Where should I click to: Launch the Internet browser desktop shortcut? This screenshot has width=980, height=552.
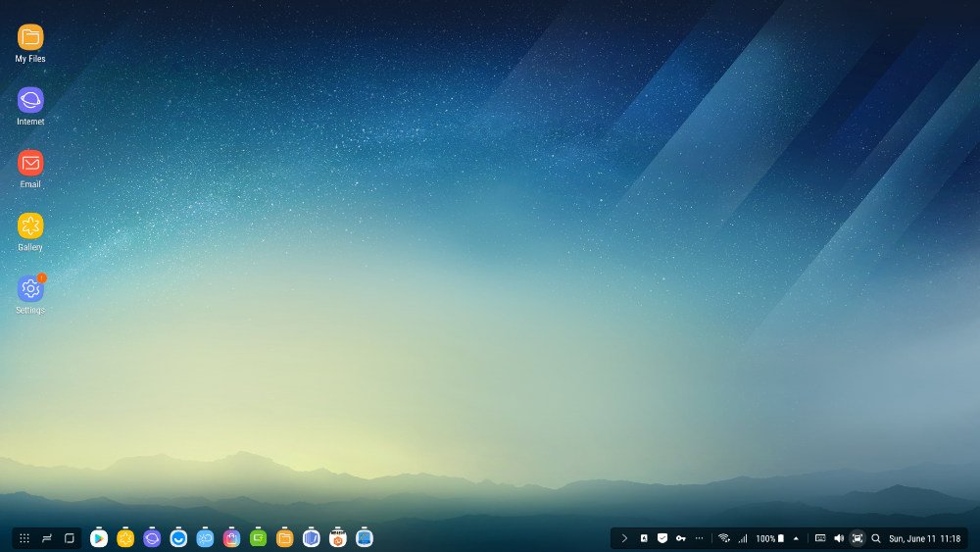pos(30,100)
